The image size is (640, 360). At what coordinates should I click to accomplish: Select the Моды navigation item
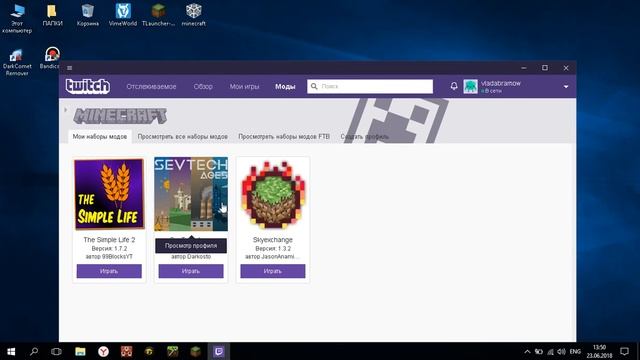tap(285, 87)
